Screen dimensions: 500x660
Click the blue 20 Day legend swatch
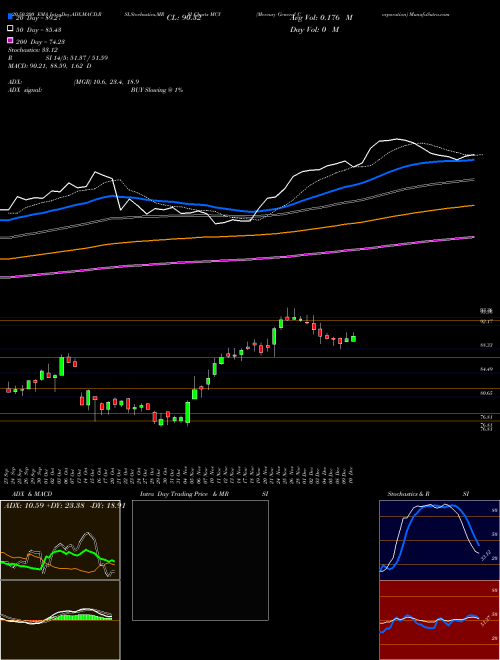pyautogui.click(x=10, y=18)
